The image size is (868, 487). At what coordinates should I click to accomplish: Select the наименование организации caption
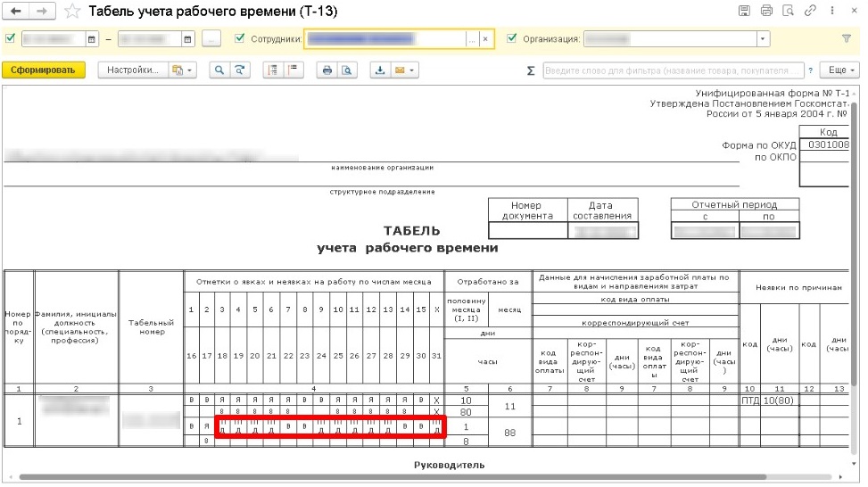pyautogui.click(x=382, y=167)
